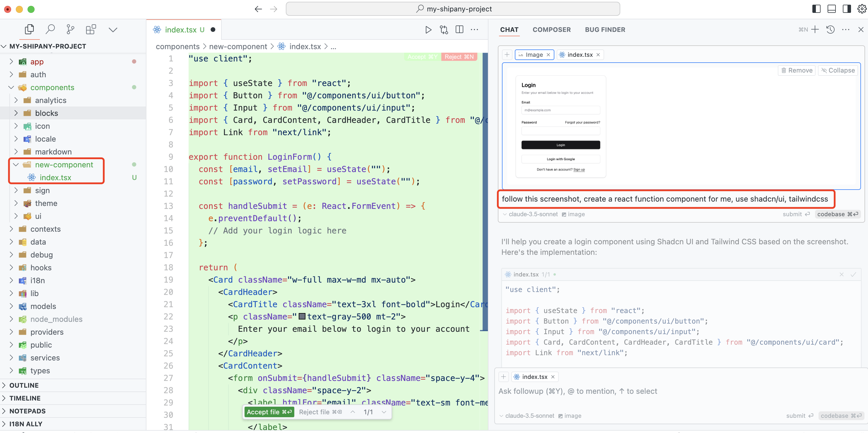Select the chat input field
868x433 pixels.
point(664,391)
